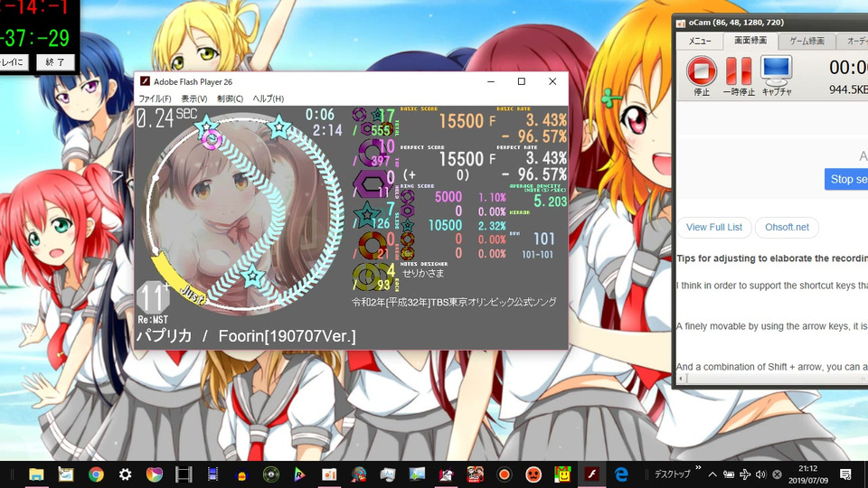The width and height of the screenshot is (868, 488).
Task: Click the red Stop recording icon in oCam
Action: [x=702, y=70]
